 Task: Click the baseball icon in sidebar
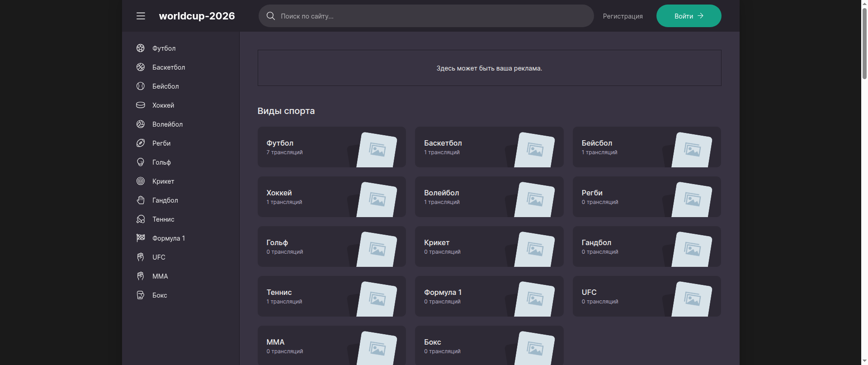click(x=141, y=86)
